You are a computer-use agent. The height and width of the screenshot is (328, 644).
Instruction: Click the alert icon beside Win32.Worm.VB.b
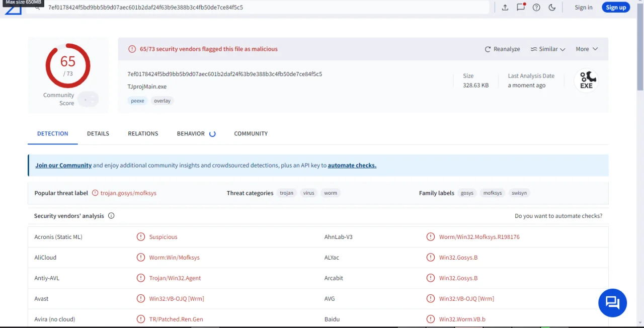click(431, 319)
